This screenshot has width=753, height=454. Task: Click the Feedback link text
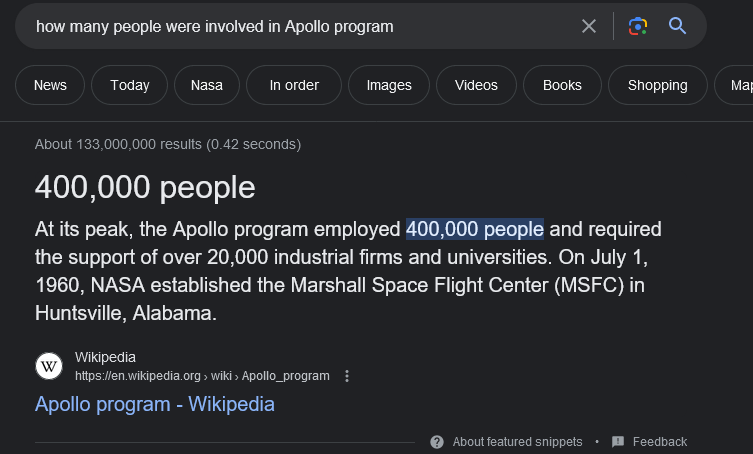[660, 442]
